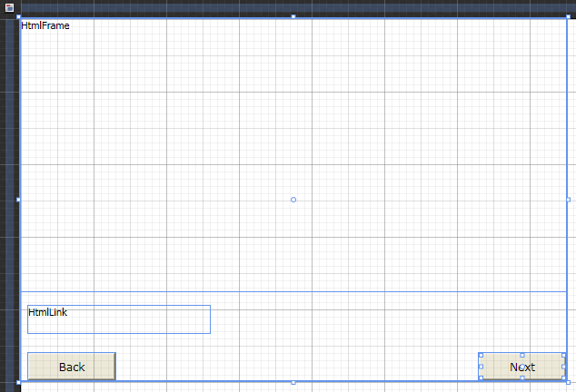This screenshot has height=392, width=576.
Task: Click the Next button's top-middle selection handle
Action: click(522, 355)
